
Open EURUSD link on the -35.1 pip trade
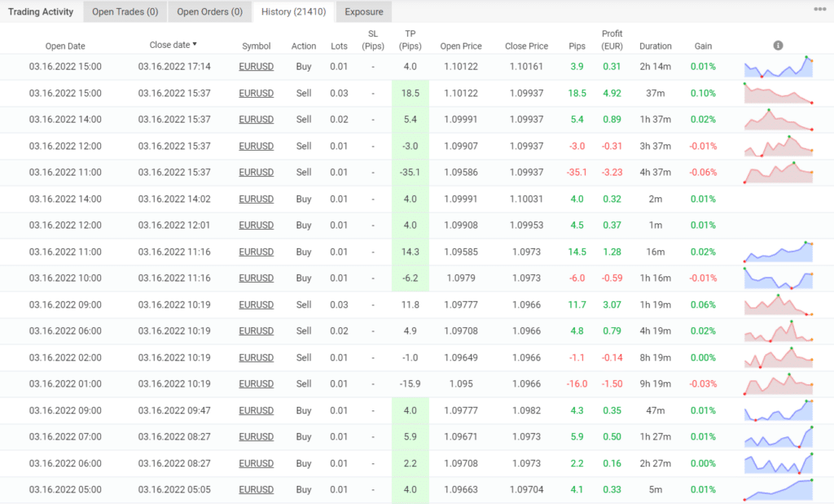[x=256, y=172]
